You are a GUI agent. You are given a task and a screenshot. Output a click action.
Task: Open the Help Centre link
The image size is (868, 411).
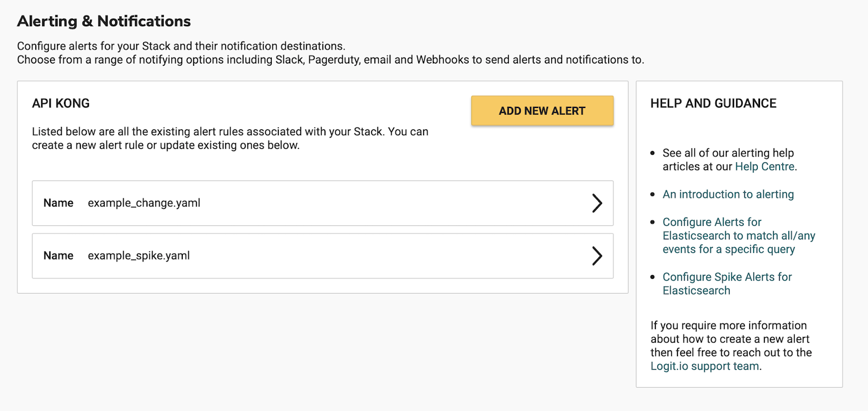[x=765, y=167]
